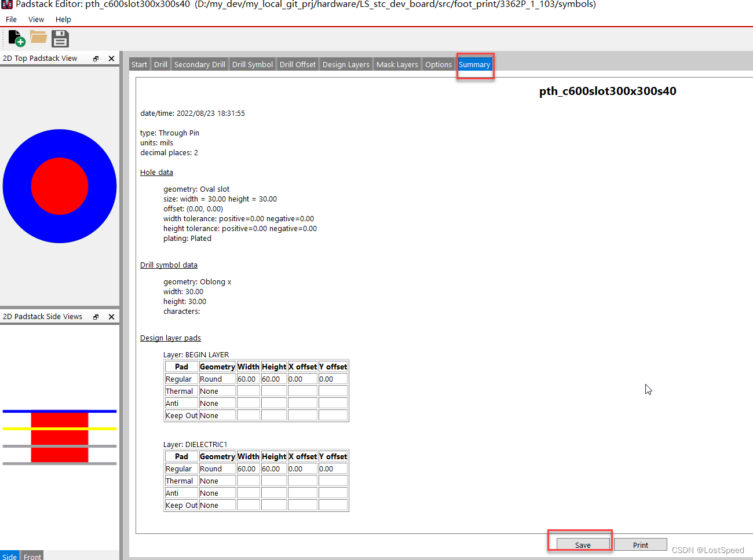
Task: Open the Help menu
Action: pyautogui.click(x=63, y=19)
